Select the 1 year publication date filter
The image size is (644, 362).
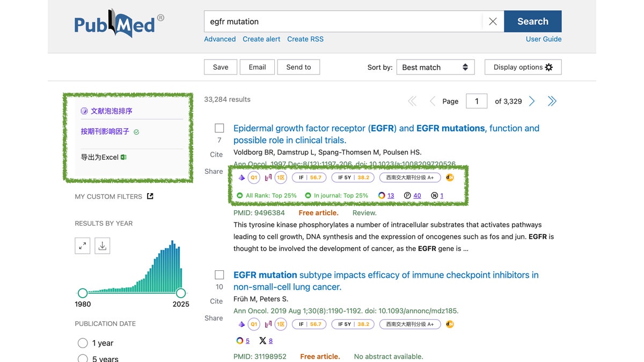tap(83, 343)
